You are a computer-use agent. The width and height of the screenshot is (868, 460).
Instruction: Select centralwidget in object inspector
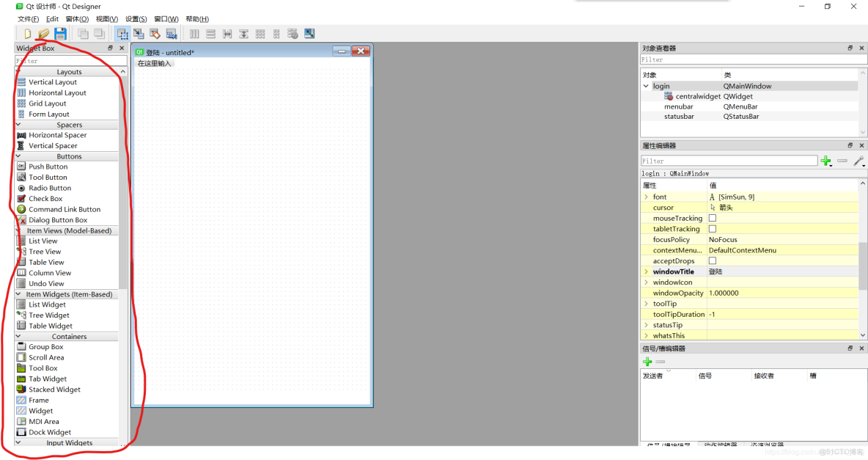click(x=697, y=96)
